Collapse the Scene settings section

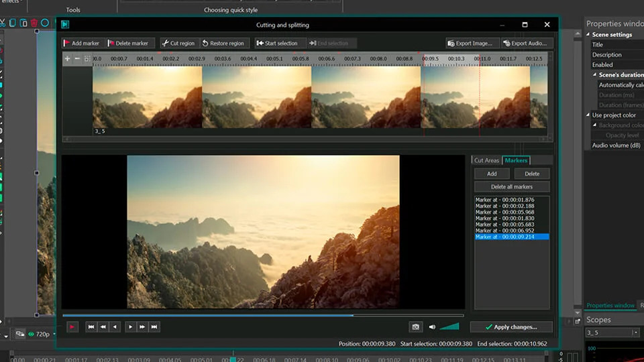point(588,34)
